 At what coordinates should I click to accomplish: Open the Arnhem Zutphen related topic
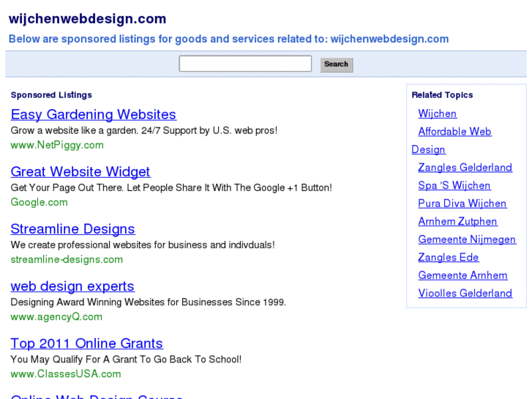[x=457, y=221]
